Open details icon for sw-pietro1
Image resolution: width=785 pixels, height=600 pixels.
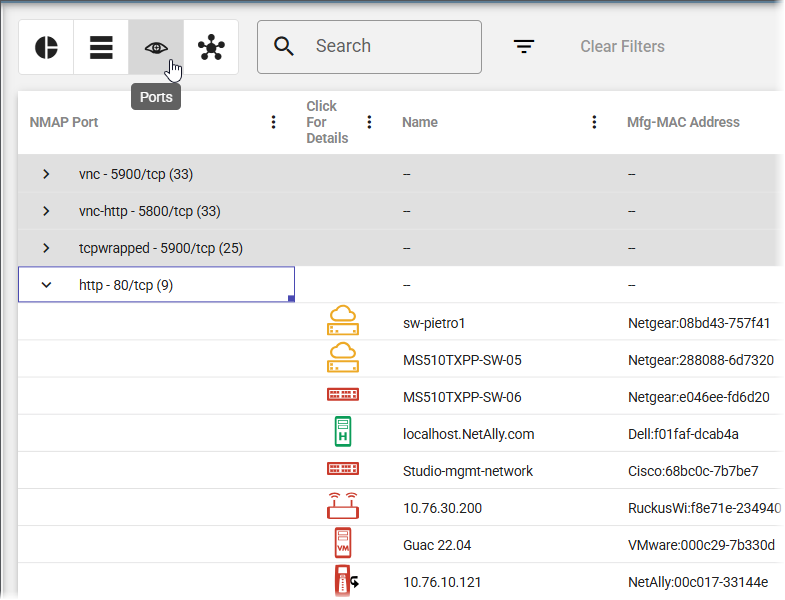(x=343, y=321)
